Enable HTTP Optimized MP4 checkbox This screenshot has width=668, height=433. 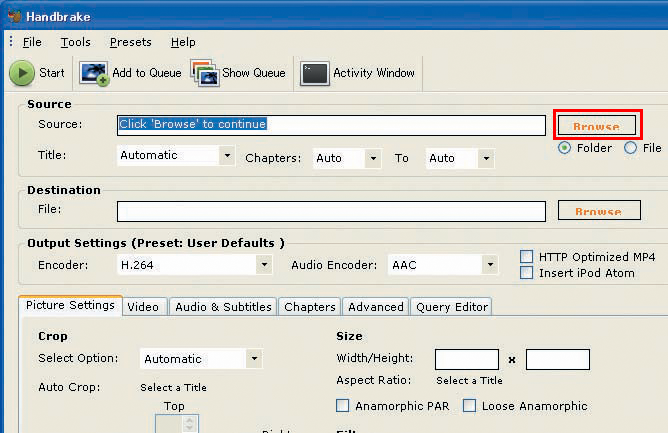point(527,257)
